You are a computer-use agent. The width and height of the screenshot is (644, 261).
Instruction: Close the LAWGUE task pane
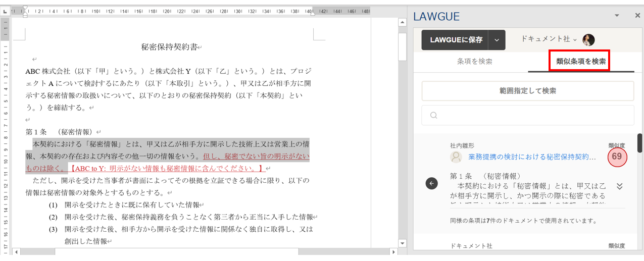pyautogui.click(x=637, y=16)
